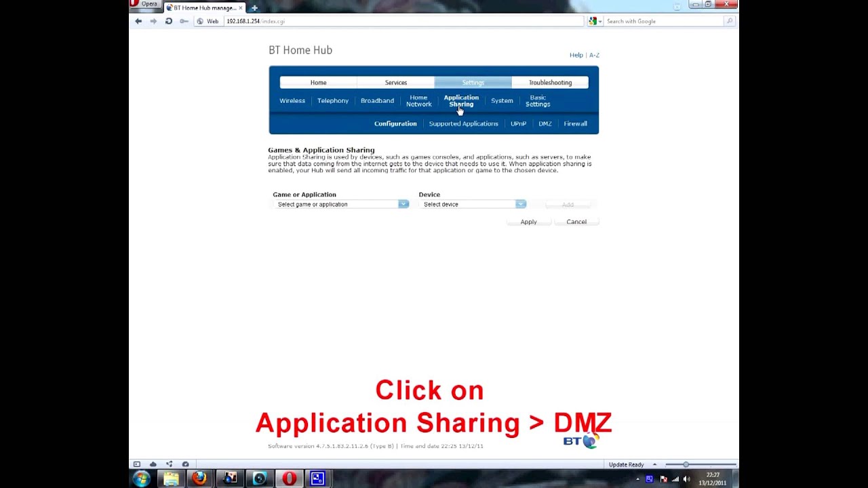Viewport: 868px width, 488px height.
Task: Open Windows Explorer folder from taskbar
Action: 172,479
